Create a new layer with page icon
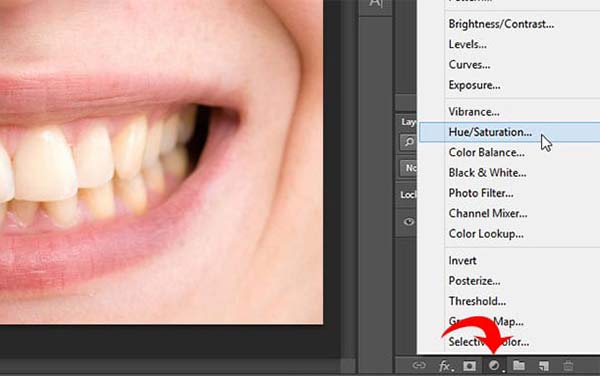The width and height of the screenshot is (600, 376). coord(543,366)
